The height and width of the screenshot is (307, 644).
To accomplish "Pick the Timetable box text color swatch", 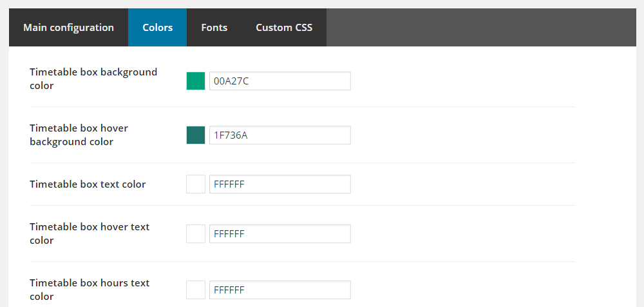I will [196, 184].
